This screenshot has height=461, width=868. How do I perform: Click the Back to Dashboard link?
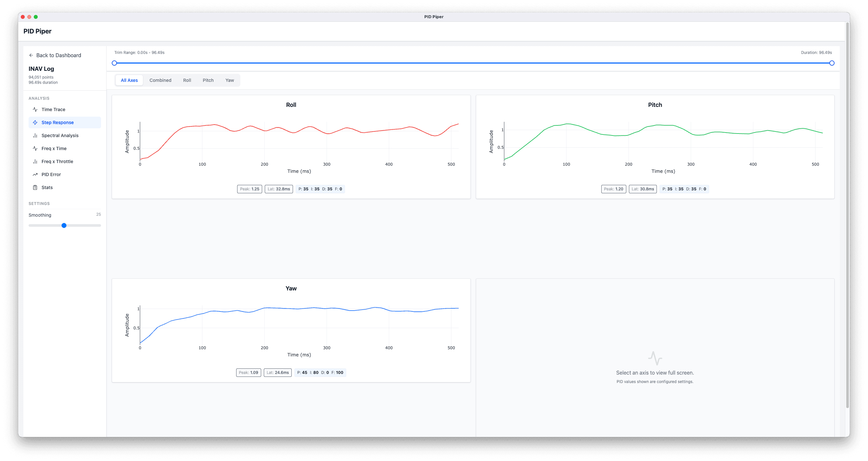(59, 55)
